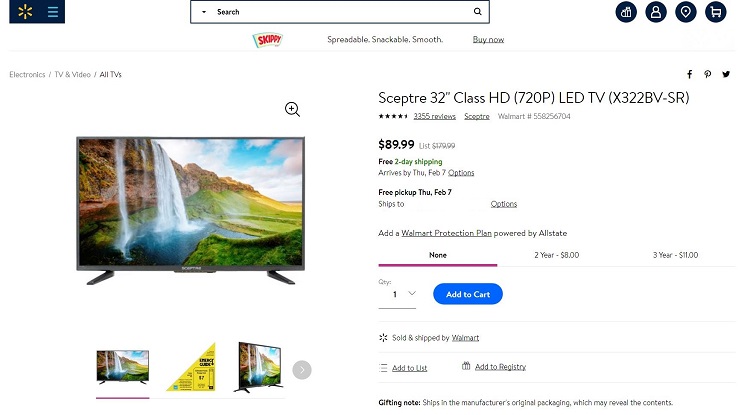
Task: Select the None protection plan tab
Action: pos(438,255)
